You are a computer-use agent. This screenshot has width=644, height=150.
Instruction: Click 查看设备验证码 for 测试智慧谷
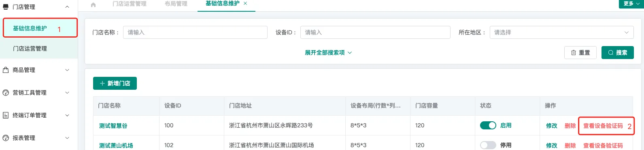pos(603,126)
